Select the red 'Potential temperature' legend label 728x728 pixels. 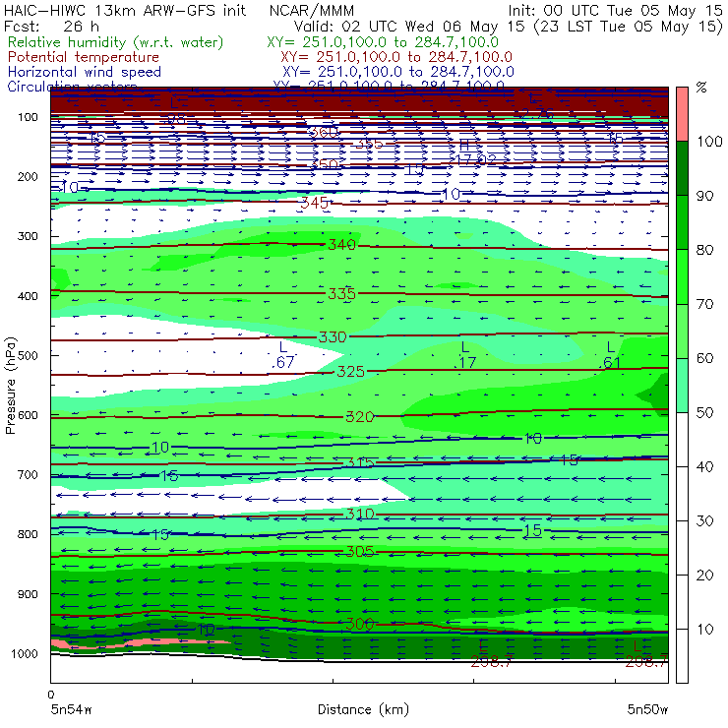tap(84, 57)
